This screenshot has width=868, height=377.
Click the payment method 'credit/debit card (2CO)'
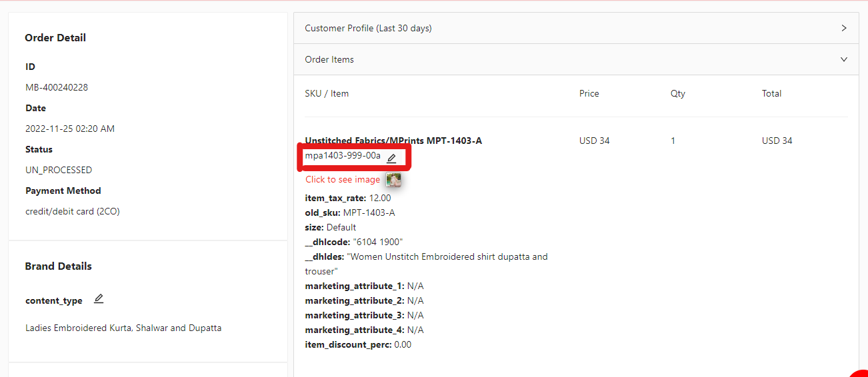click(73, 211)
